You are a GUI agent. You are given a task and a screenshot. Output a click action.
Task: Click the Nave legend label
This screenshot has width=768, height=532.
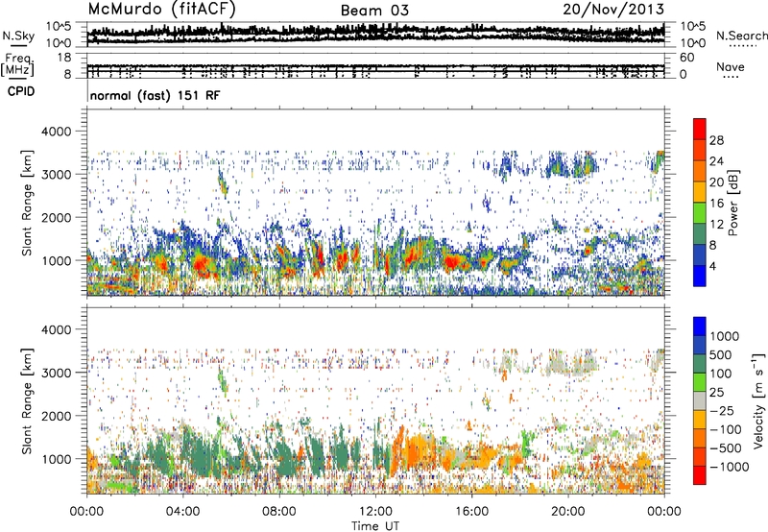[x=731, y=66]
